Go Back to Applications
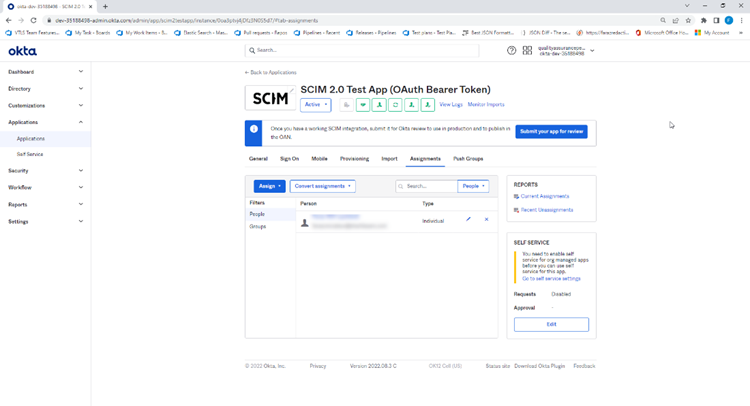750x406 pixels. pyautogui.click(x=271, y=73)
